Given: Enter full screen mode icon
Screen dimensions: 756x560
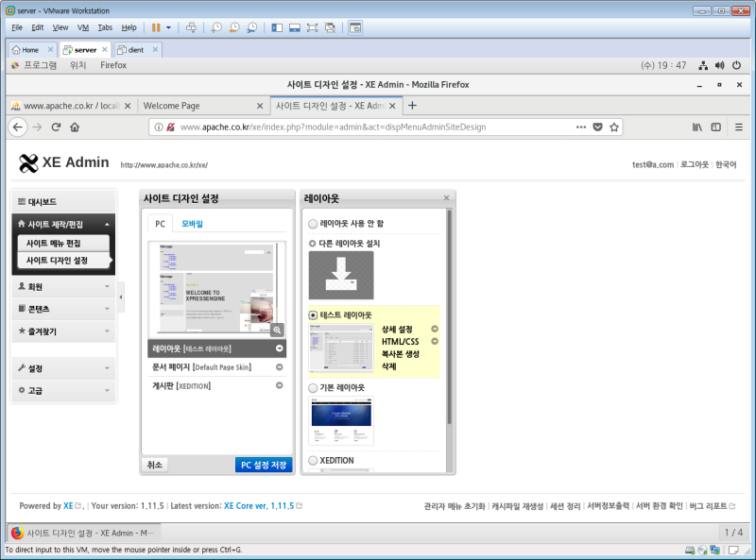Looking at the screenshot, I should point(313,28).
